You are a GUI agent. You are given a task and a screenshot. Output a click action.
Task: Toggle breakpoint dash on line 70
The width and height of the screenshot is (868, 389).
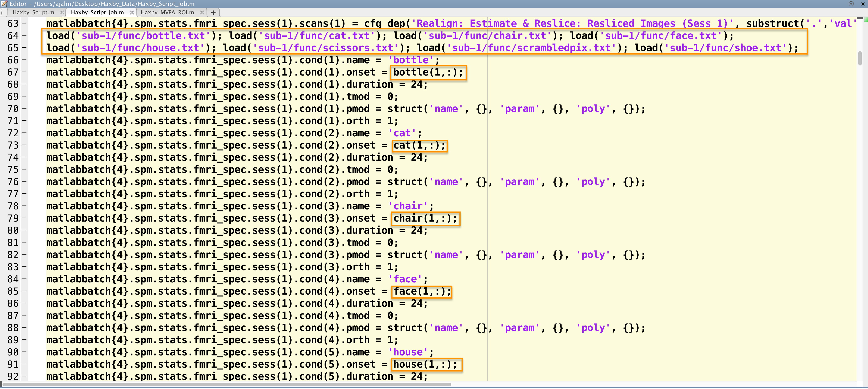pyautogui.click(x=24, y=109)
